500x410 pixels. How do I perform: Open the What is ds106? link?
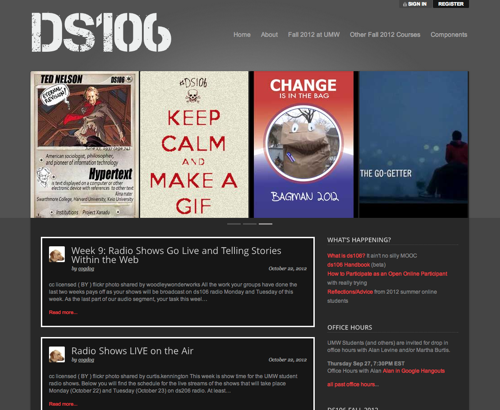pos(346,256)
